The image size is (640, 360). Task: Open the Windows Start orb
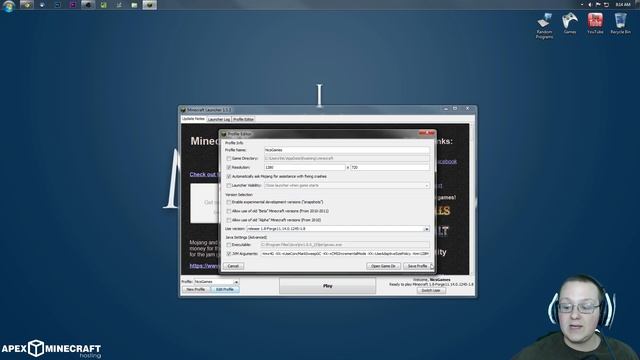coord(9,6)
